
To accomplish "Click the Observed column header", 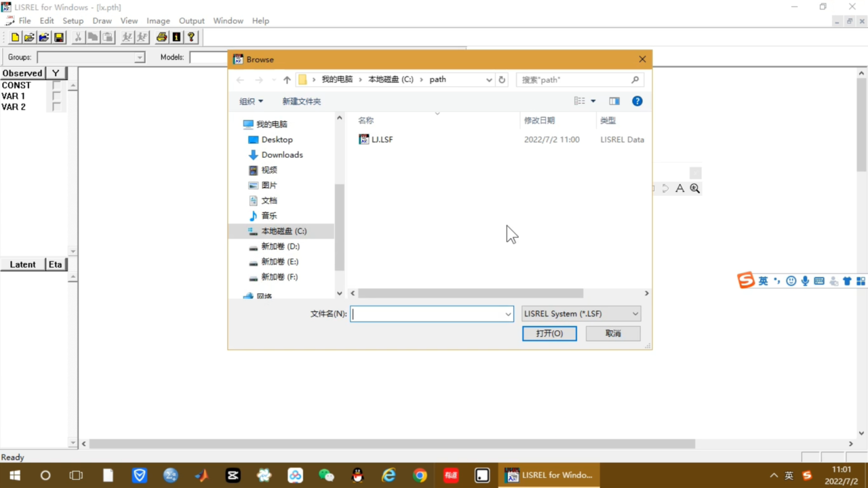I will (x=22, y=73).
